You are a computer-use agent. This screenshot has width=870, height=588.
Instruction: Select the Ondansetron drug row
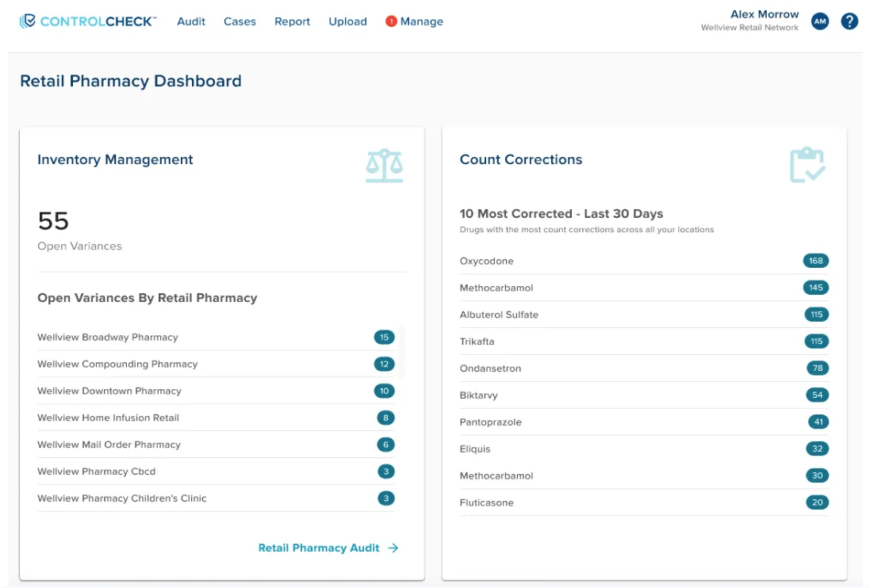[644, 368]
